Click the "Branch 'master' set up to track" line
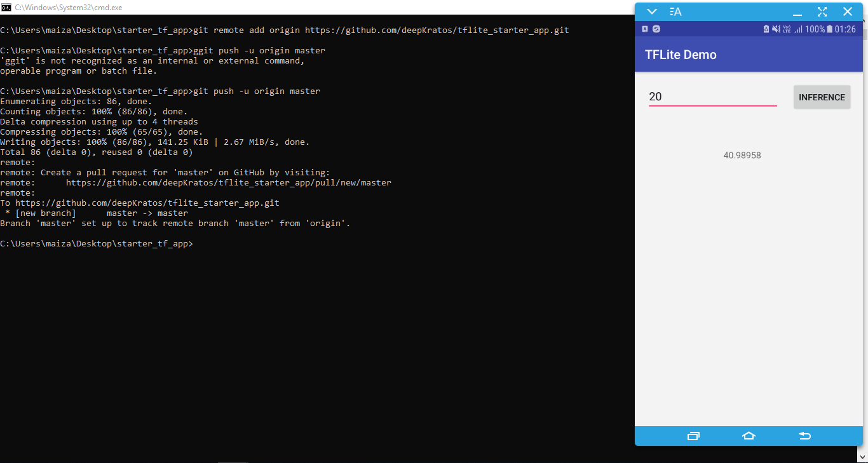 [x=175, y=224]
